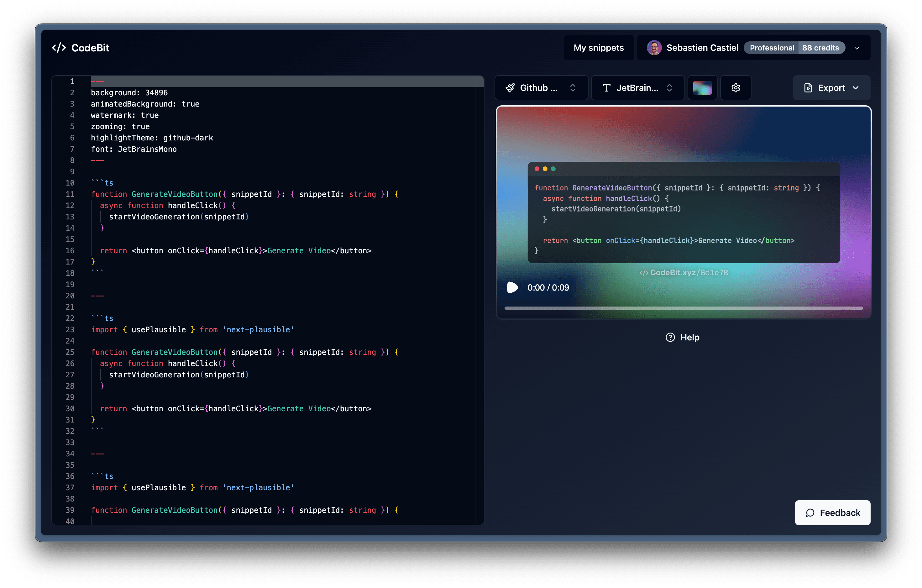922x588 pixels.
Task: Click Sebastien Castiel's avatar picture
Action: pos(654,48)
